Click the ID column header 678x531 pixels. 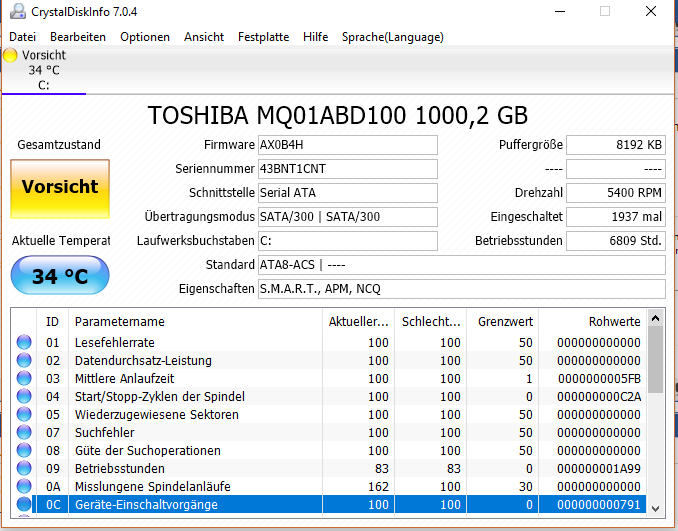pos(52,322)
